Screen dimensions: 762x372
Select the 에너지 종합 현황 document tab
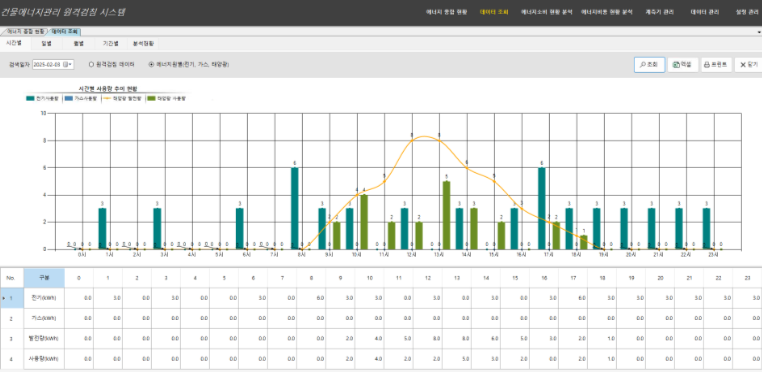click(24, 32)
